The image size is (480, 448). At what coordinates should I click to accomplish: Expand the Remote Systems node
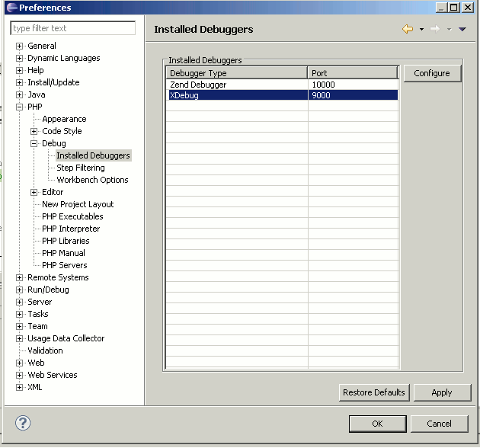pos(19,278)
